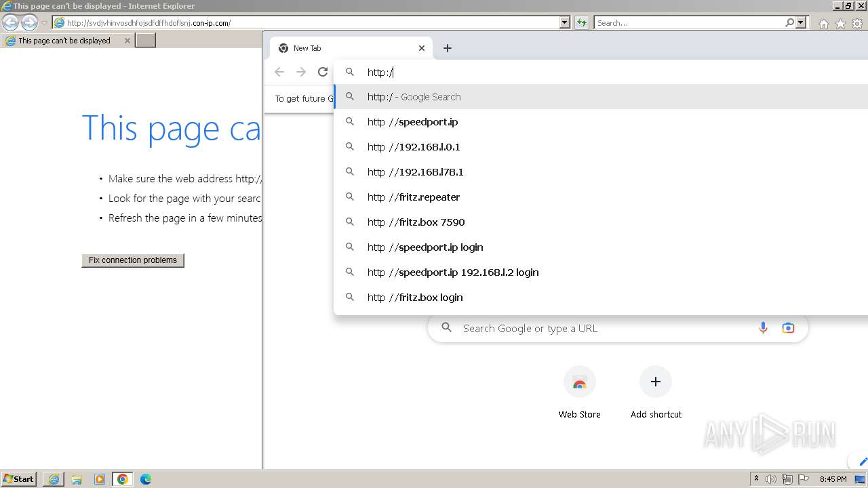Choose 'http //fritz.box 7590' suggestion
Viewport: 868px width, 488px height.
[x=601, y=222]
